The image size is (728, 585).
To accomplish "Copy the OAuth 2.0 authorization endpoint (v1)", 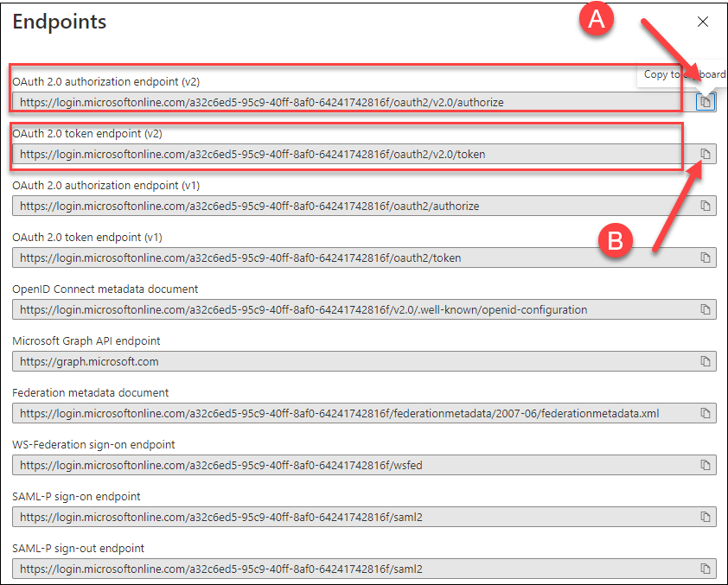I will (706, 206).
